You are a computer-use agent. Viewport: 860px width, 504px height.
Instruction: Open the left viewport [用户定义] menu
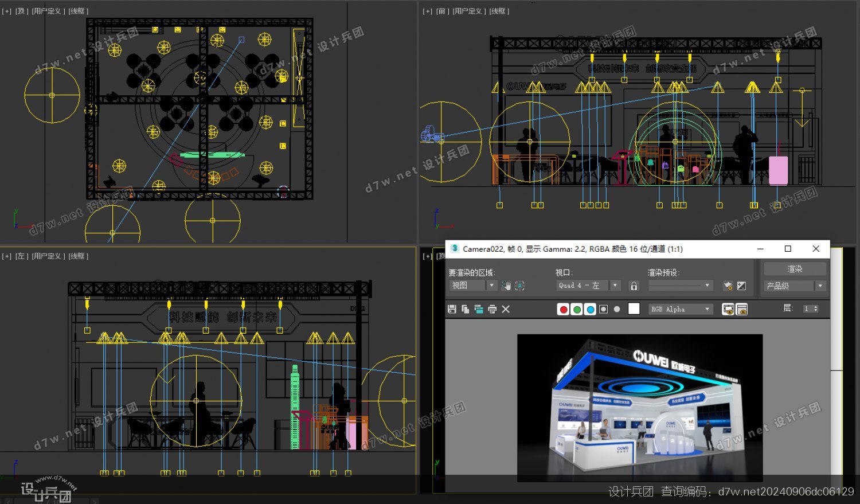48,256
